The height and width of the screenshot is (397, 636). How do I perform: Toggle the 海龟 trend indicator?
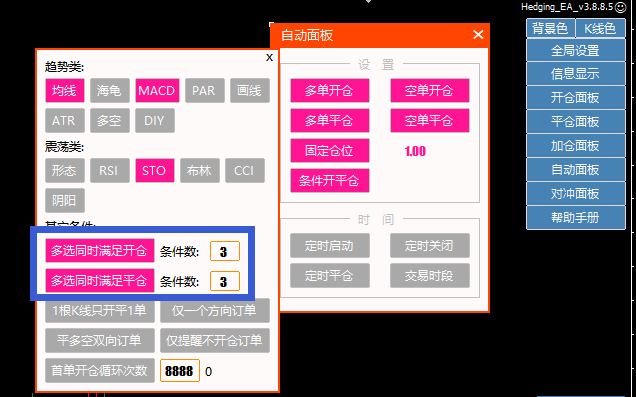tap(110, 90)
